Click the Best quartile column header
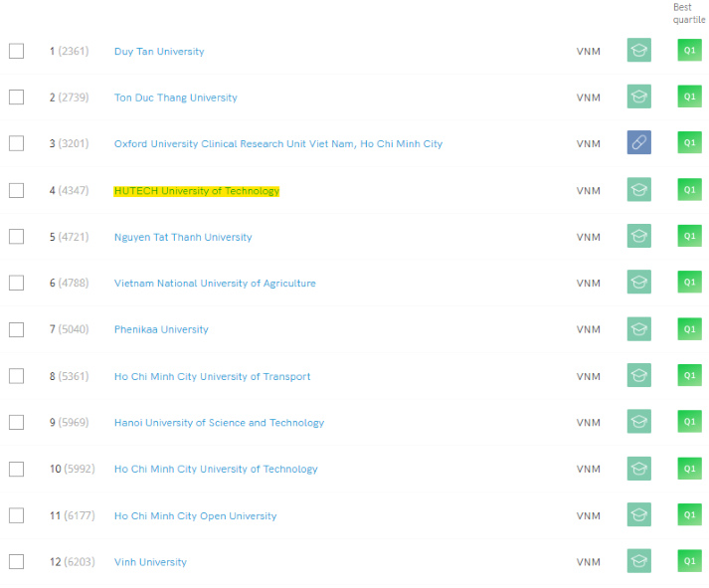Viewport: 709px width, 588px height. tap(688, 13)
